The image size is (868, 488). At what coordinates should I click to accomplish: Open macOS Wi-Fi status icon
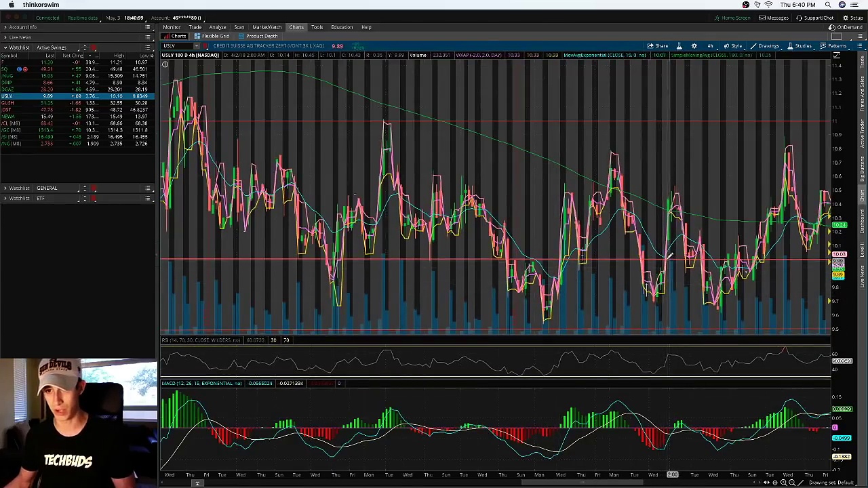[x=768, y=5]
